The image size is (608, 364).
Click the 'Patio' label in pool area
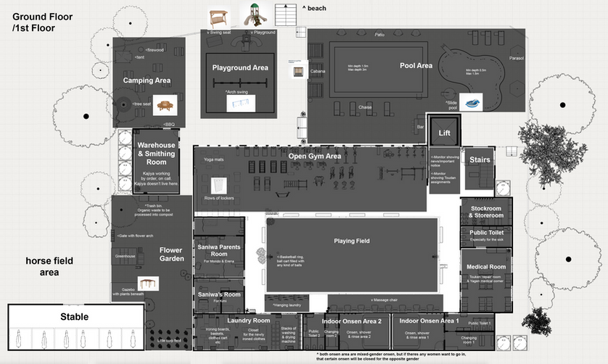pyautogui.click(x=379, y=35)
